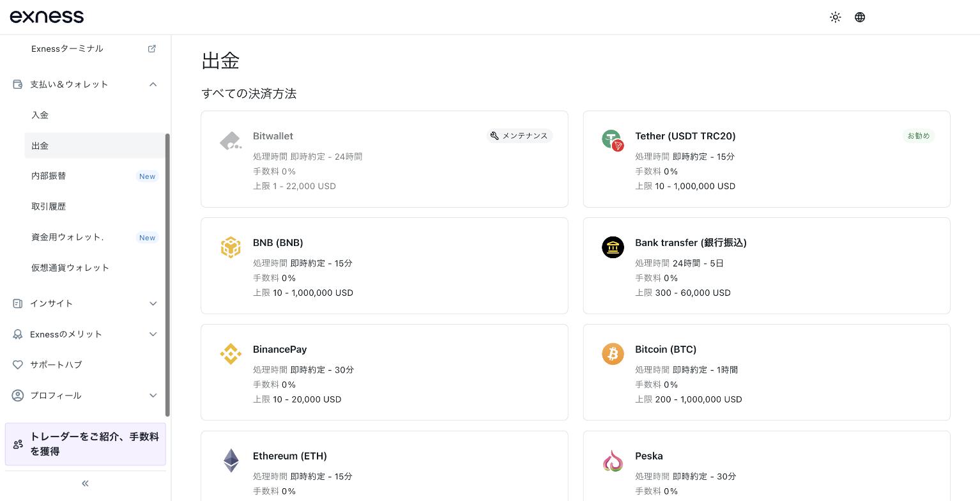Select Bitcoin (BTC) withdrawal method
The image size is (980, 501).
(x=767, y=373)
